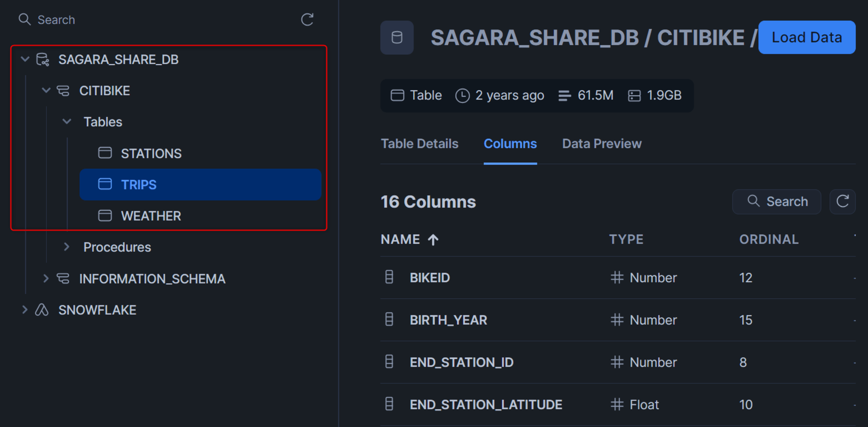Click the END_STATION_LATITUDE column name
The width and height of the screenshot is (868, 427).
(486, 404)
